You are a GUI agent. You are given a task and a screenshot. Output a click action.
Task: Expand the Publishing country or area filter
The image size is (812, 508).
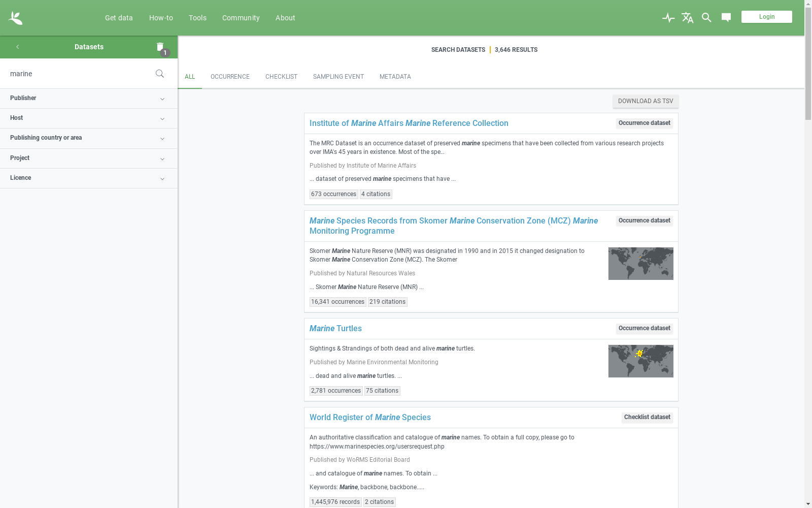coord(89,138)
